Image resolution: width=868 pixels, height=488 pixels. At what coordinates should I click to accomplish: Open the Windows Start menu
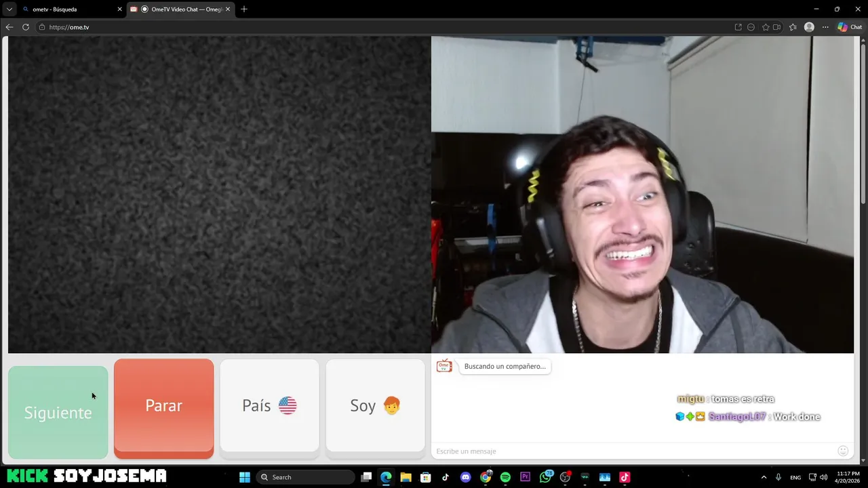coord(245,477)
